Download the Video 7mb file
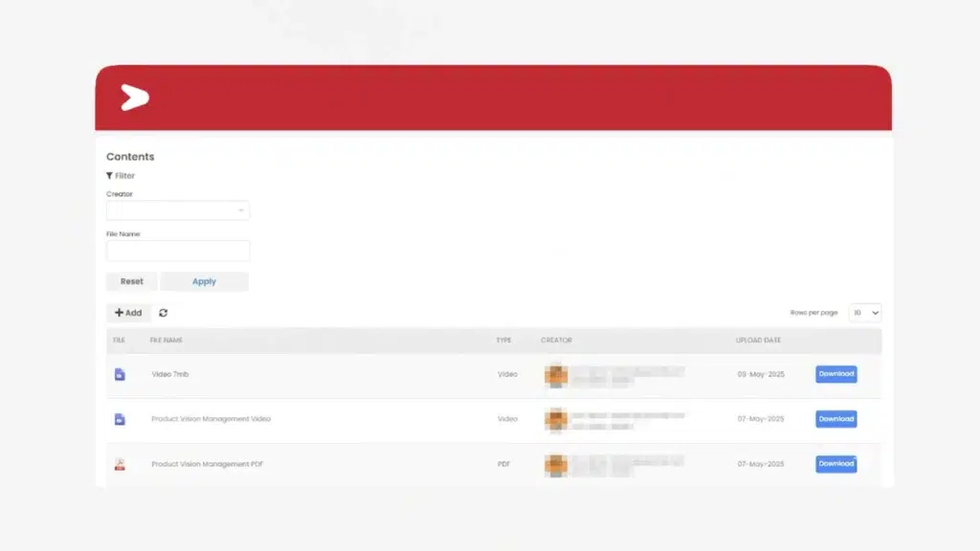Viewport: 980px width, 551px height. point(835,374)
